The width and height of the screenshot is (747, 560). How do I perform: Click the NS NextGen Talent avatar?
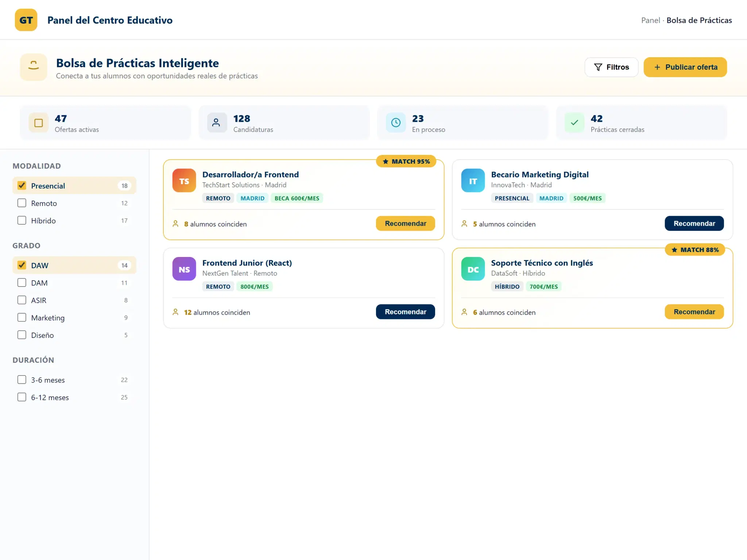[184, 269]
